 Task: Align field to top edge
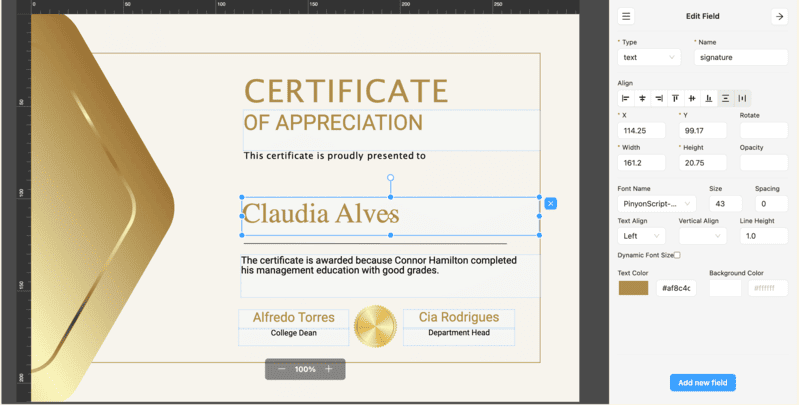676,99
